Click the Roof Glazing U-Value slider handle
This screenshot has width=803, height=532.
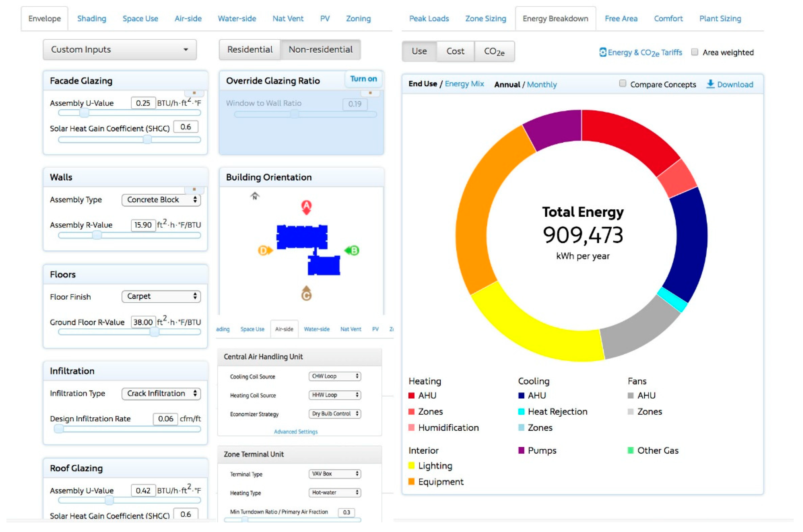(x=109, y=500)
